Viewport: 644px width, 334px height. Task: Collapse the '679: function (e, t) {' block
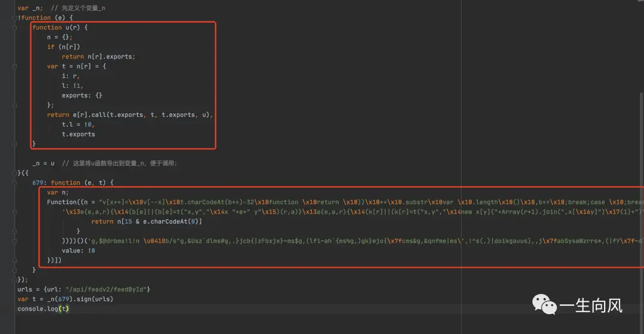tap(14, 183)
